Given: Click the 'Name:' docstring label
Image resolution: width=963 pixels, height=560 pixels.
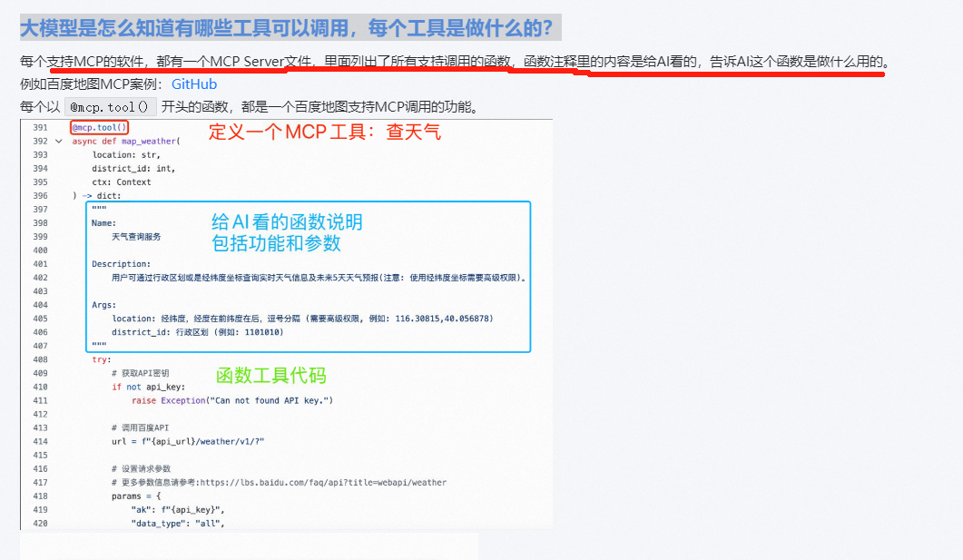Looking at the screenshot, I should pos(103,223).
